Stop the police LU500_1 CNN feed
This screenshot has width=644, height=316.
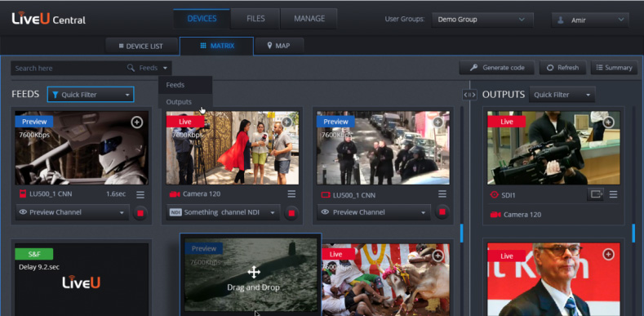pos(442,212)
